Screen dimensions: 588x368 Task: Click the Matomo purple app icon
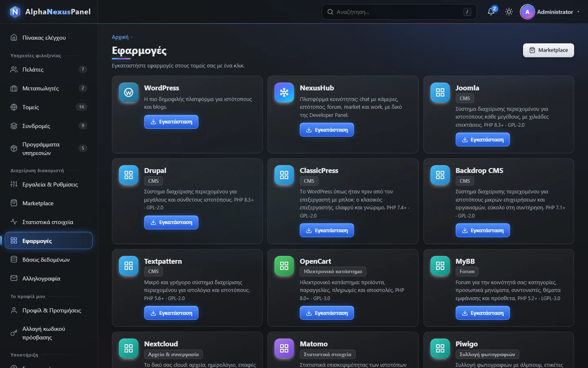[x=284, y=348]
